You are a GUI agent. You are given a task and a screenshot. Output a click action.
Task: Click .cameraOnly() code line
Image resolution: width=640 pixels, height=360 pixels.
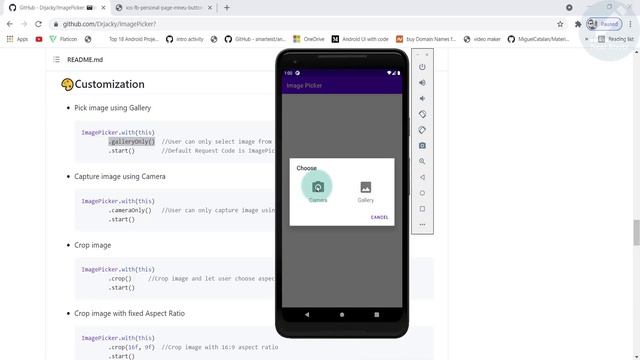coord(130,210)
